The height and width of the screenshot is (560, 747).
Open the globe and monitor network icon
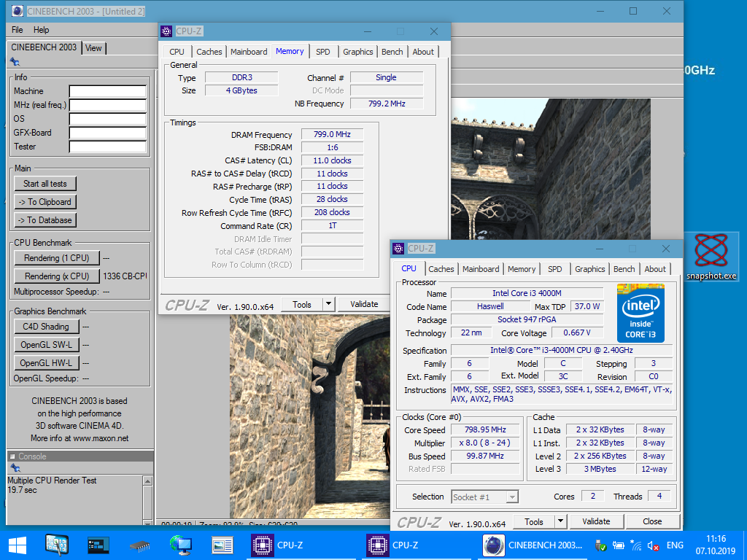pyautogui.click(x=181, y=545)
